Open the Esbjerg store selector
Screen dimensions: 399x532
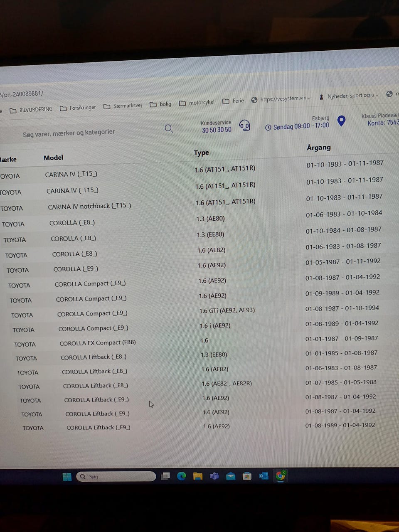click(x=320, y=118)
